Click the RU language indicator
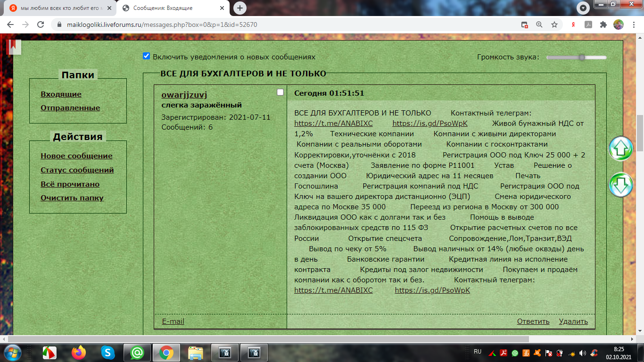This screenshot has height=362, width=644. click(x=478, y=352)
